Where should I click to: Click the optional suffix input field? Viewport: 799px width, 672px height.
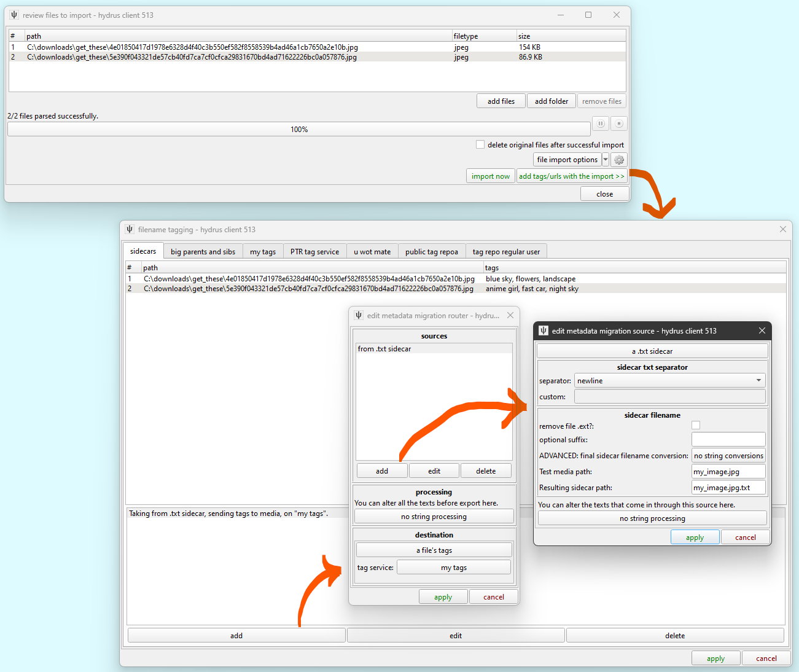click(x=728, y=440)
